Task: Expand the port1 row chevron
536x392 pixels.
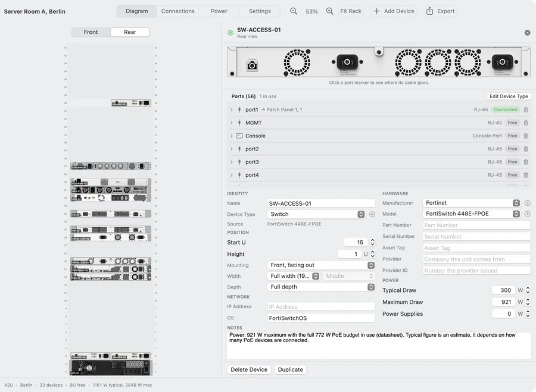Action: [232, 109]
